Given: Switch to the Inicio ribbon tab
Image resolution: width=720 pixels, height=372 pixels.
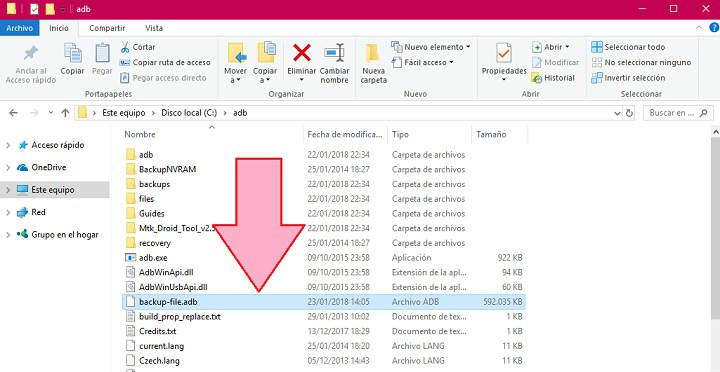Looking at the screenshot, I should point(59,28).
